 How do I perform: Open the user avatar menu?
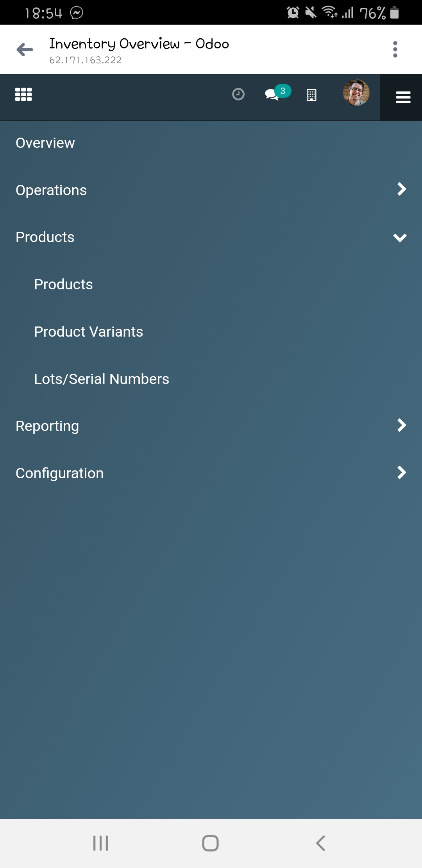pos(356,93)
